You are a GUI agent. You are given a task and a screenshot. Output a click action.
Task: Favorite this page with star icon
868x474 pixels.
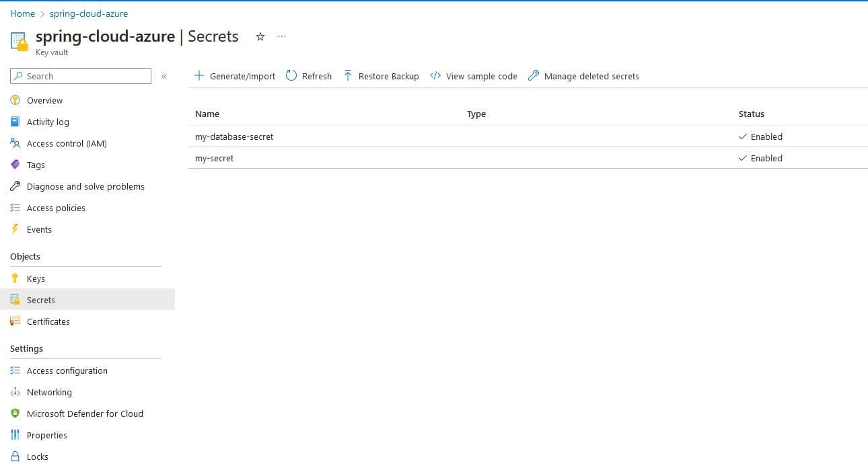coord(260,36)
